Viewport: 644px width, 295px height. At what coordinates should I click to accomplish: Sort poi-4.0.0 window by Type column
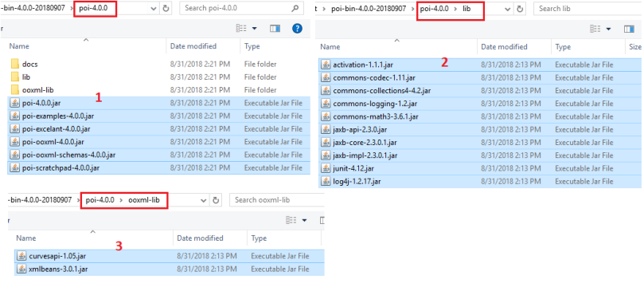click(252, 46)
